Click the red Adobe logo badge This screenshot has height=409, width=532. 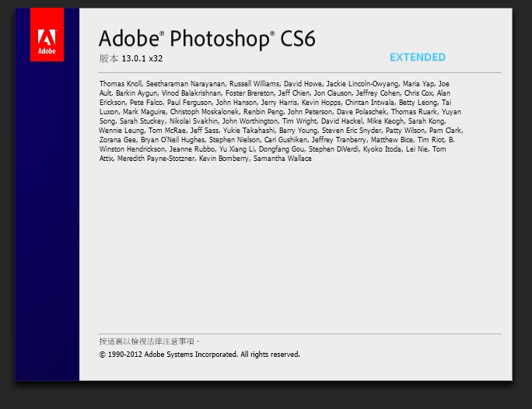pyautogui.click(x=47, y=34)
